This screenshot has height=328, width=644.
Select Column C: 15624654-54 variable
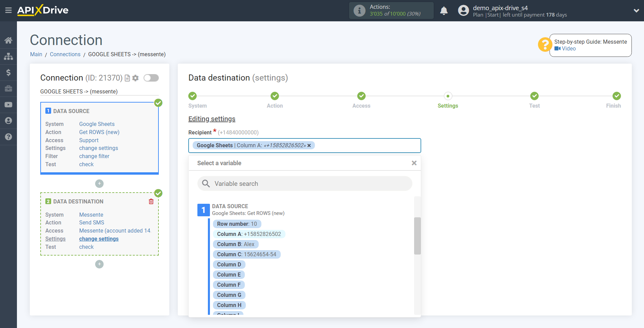pos(246,254)
